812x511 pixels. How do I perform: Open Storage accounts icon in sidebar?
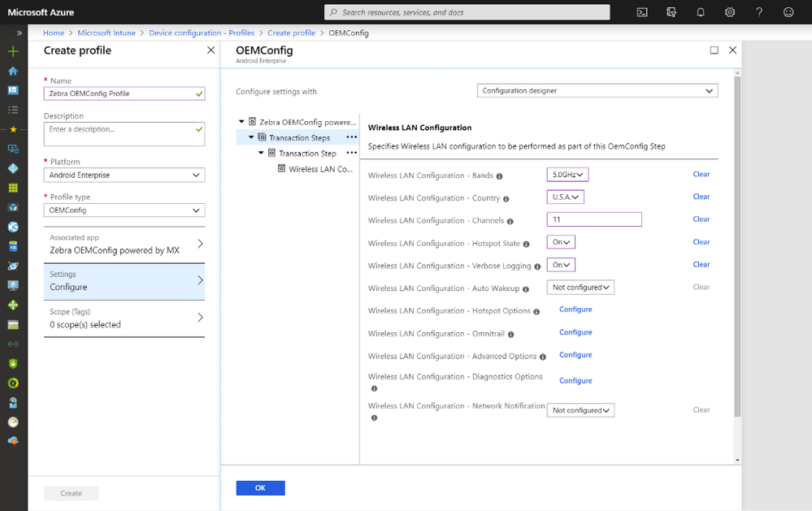[14, 325]
